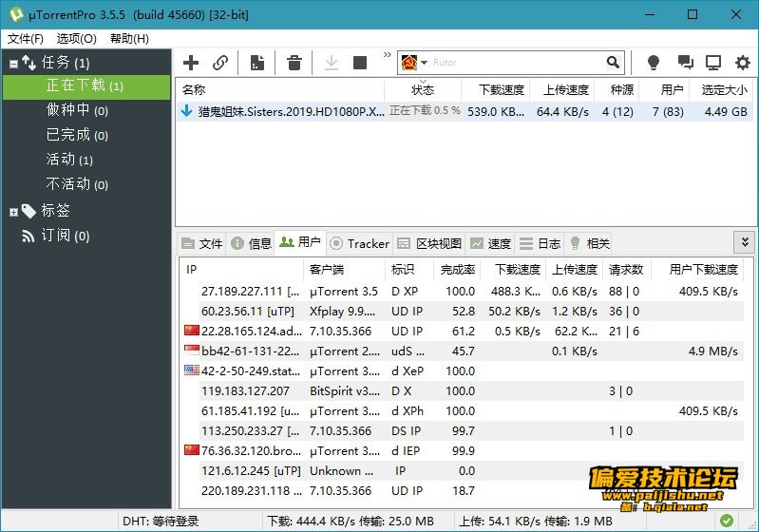
Task: Click the search magnifier icon
Action: click(x=613, y=62)
